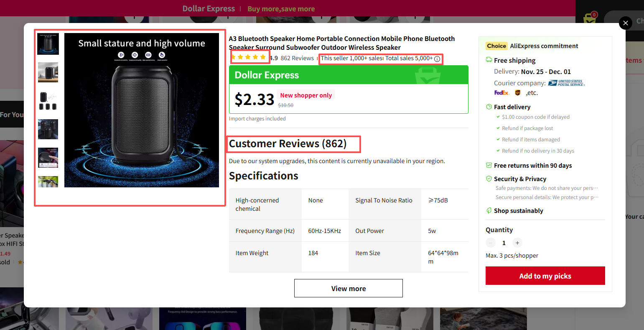Click the Fast delivery clock icon
This screenshot has width=644, height=330.
[489, 107]
